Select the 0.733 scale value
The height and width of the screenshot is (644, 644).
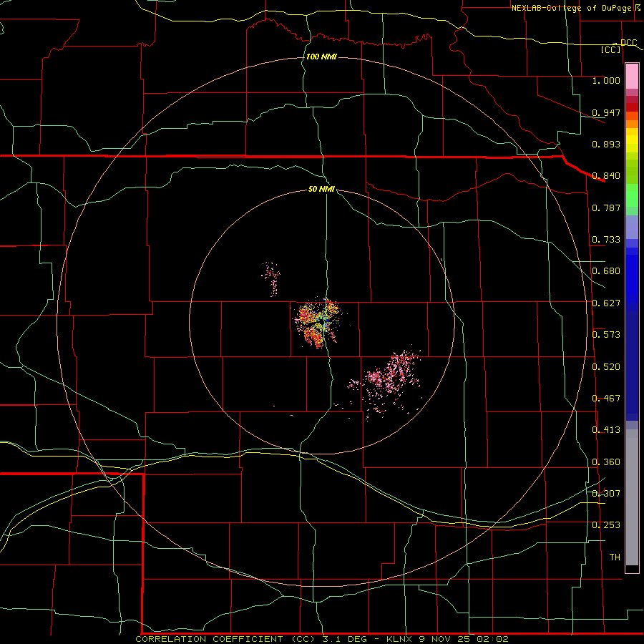click(606, 239)
